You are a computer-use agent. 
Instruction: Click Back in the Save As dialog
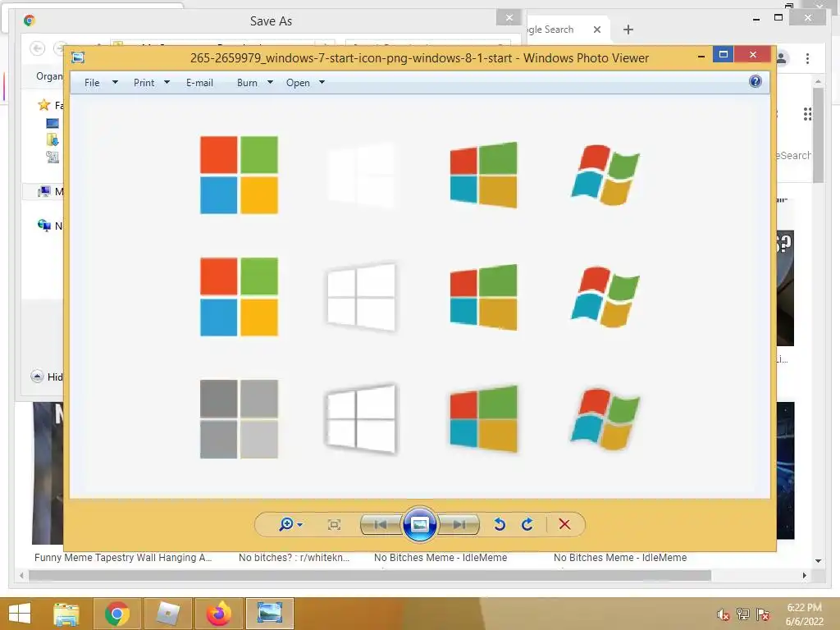tap(38, 48)
